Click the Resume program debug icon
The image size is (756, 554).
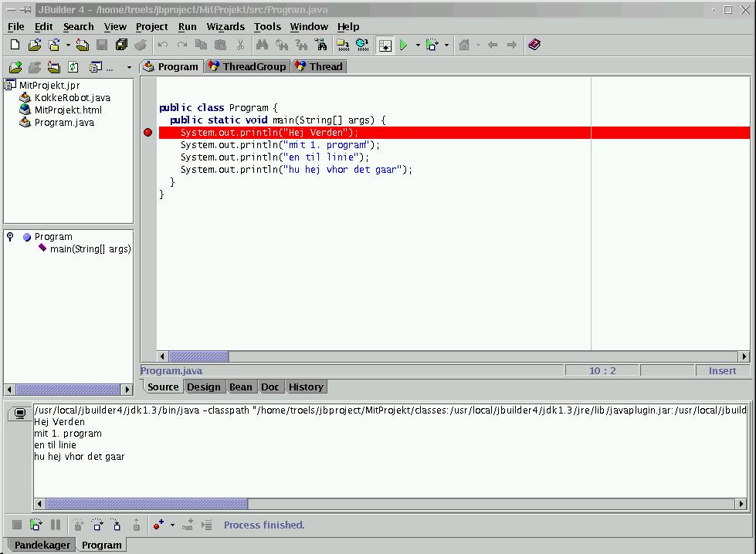(36, 525)
